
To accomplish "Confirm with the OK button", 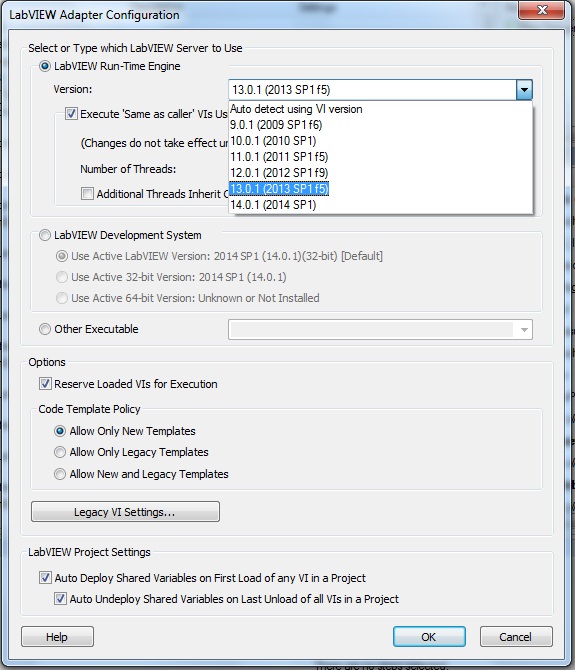I will tap(429, 637).
